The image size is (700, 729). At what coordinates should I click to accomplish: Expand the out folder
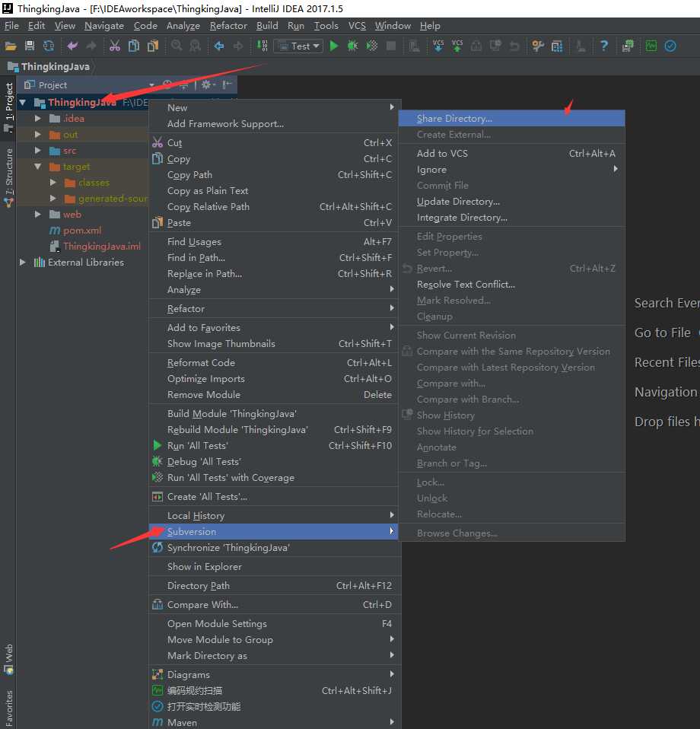pyautogui.click(x=38, y=135)
